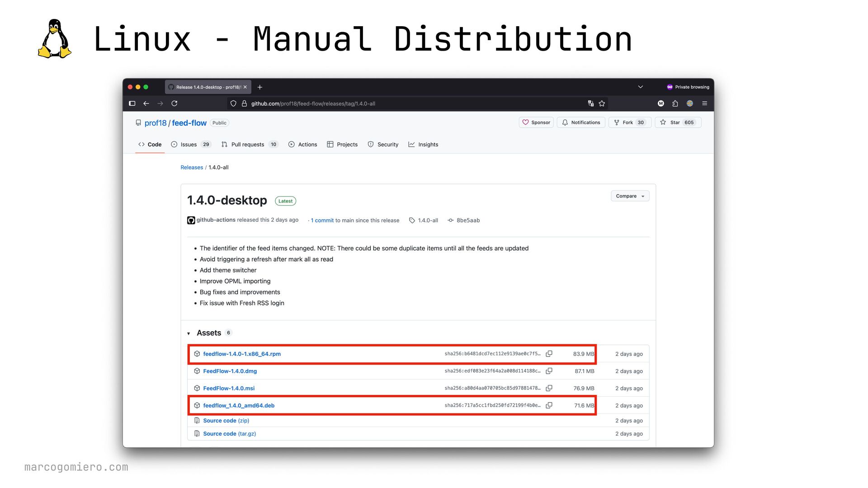Open a new tab with the plus icon

click(x=259, y=87)
